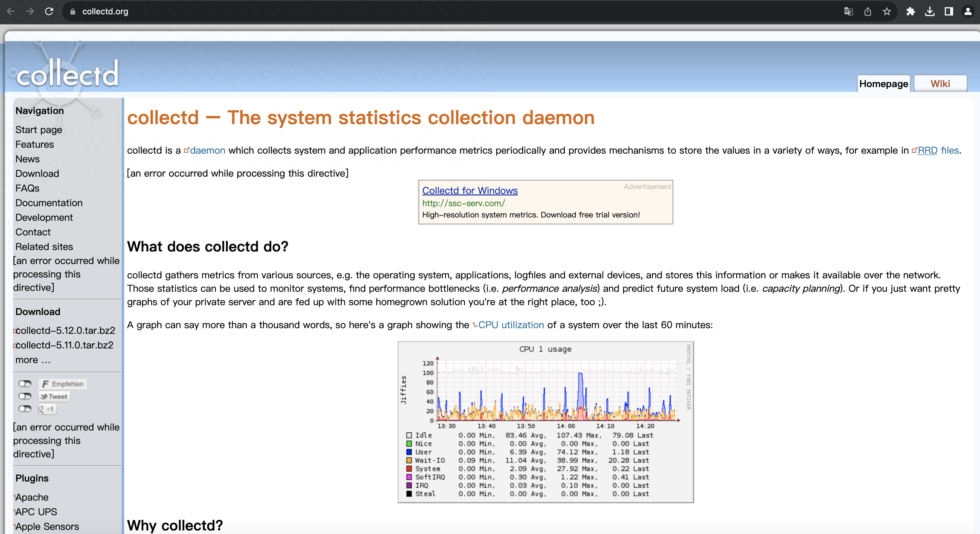Switch to the Wiki tab
980x534 pixels.
point(940,84)
